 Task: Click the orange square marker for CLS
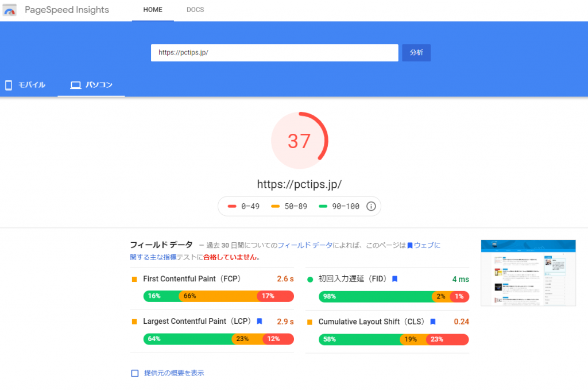(x=310, y=322)
